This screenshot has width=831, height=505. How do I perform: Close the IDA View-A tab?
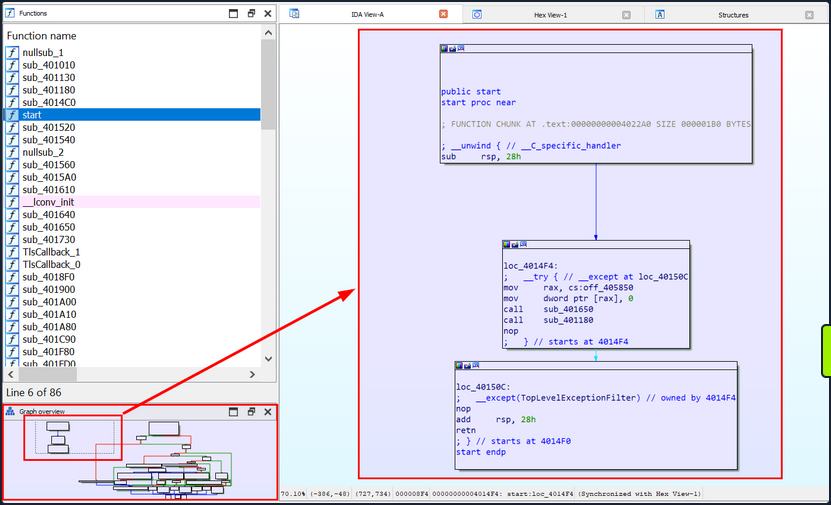pos(443,14)
